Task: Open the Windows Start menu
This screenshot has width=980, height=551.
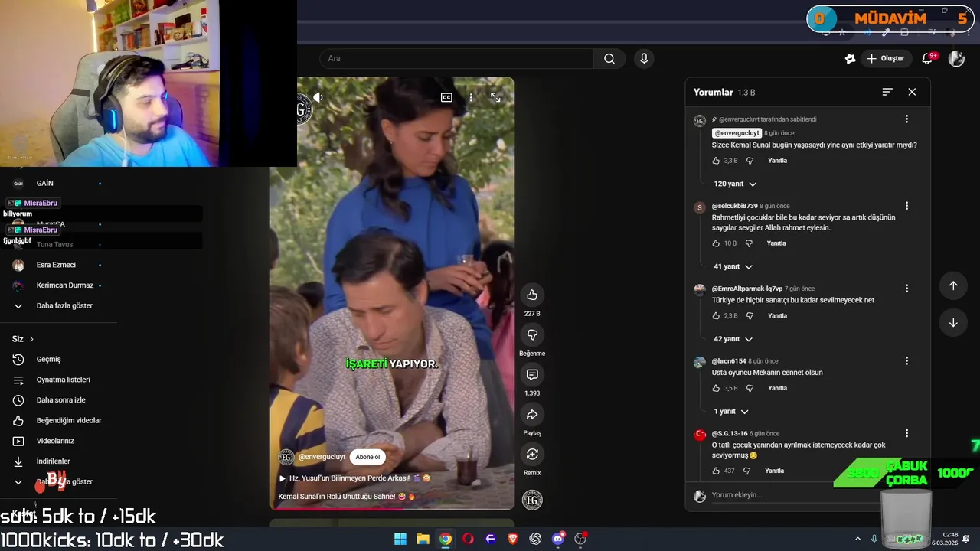Action: click(400, 539)
